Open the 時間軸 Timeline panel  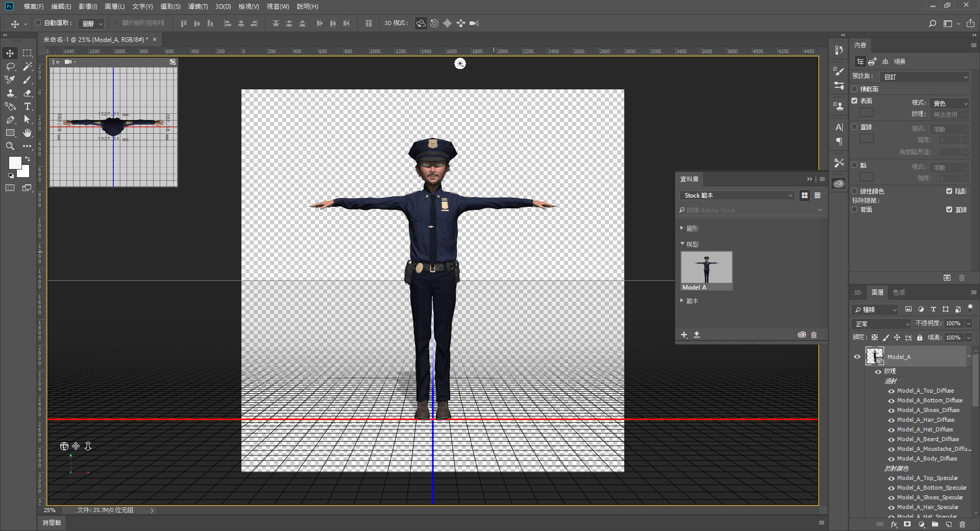click(x=52, y=523)
